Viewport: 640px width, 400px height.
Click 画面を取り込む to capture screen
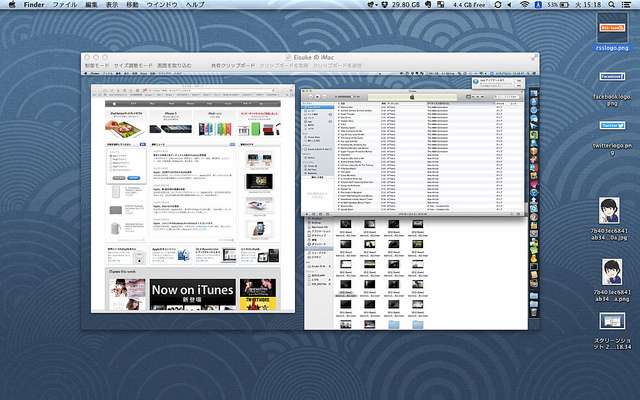[x=174, y=65]
